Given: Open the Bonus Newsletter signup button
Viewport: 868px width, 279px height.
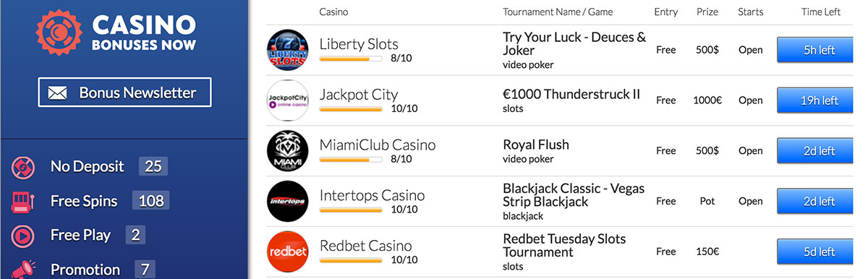Looking at the screenshot, I should click(124, 93).
